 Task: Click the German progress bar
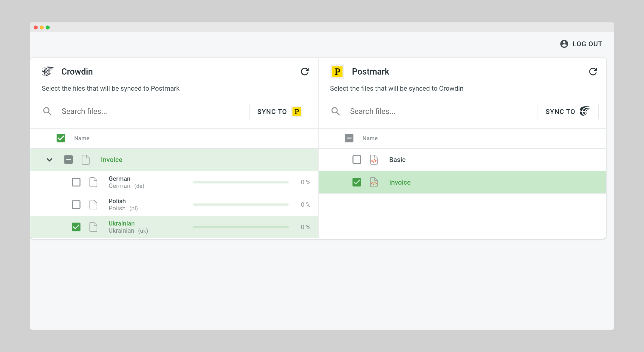point(241,182)
